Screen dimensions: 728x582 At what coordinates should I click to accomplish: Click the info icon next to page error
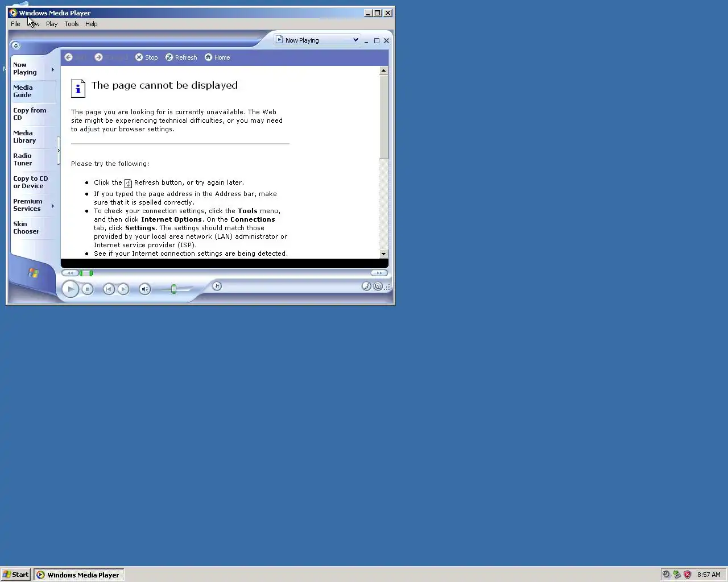tap(78, 88)
